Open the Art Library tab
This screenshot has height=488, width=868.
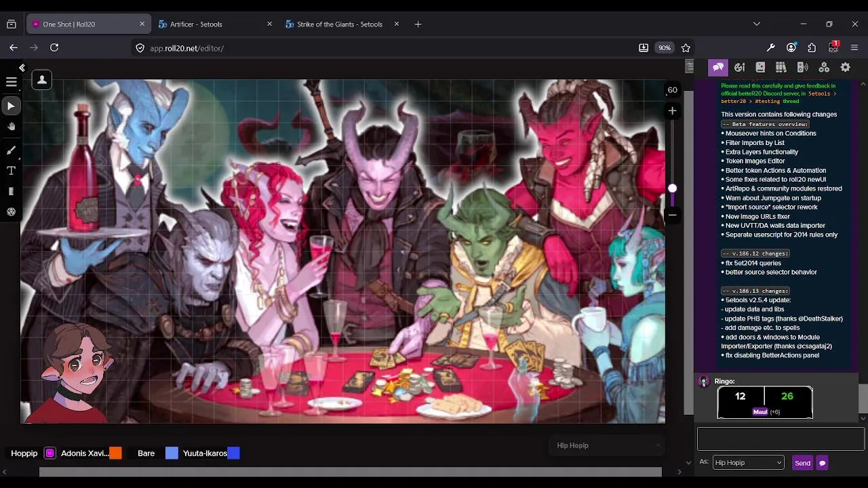[739, 67]
